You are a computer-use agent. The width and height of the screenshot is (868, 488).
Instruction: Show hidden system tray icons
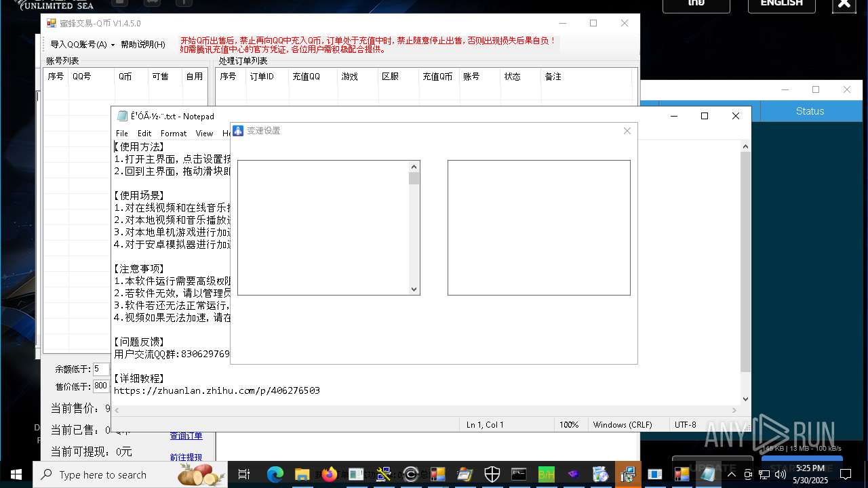[x=733, y=474]
